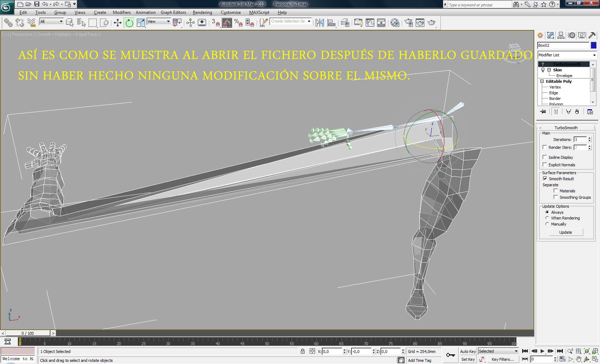Screen dimensions: 600x364
Task: Enable the Render Iters checkbox
Action: click(545, 147)
